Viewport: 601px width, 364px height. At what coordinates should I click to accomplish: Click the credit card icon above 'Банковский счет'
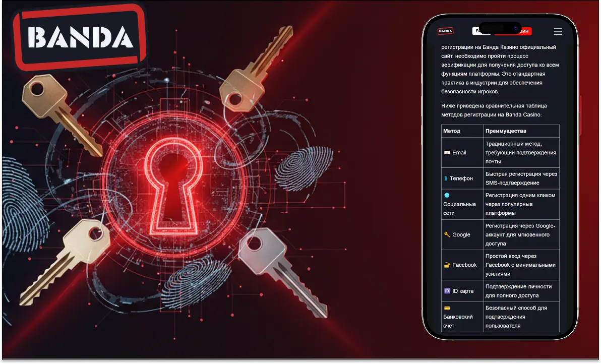click(447, 308)
